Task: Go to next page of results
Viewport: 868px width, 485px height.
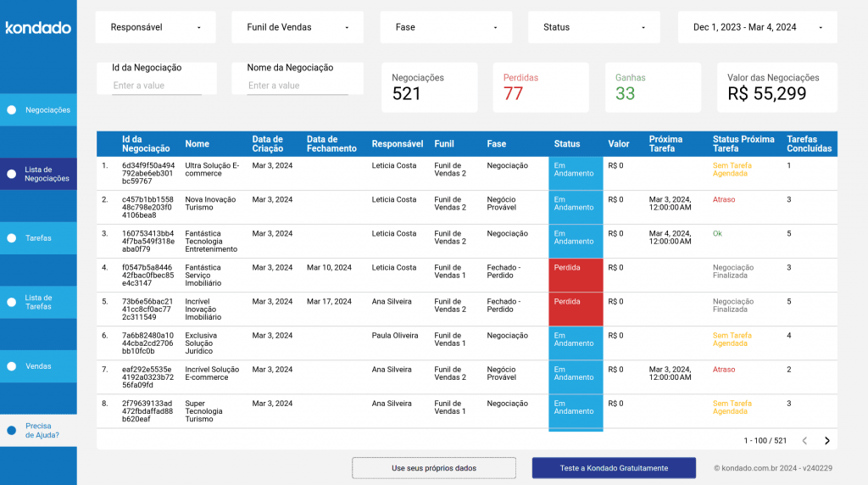Action: 827,440
